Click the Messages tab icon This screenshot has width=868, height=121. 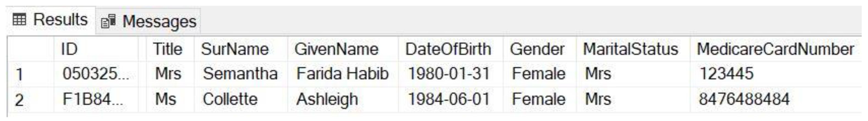(x=109, y=21)
